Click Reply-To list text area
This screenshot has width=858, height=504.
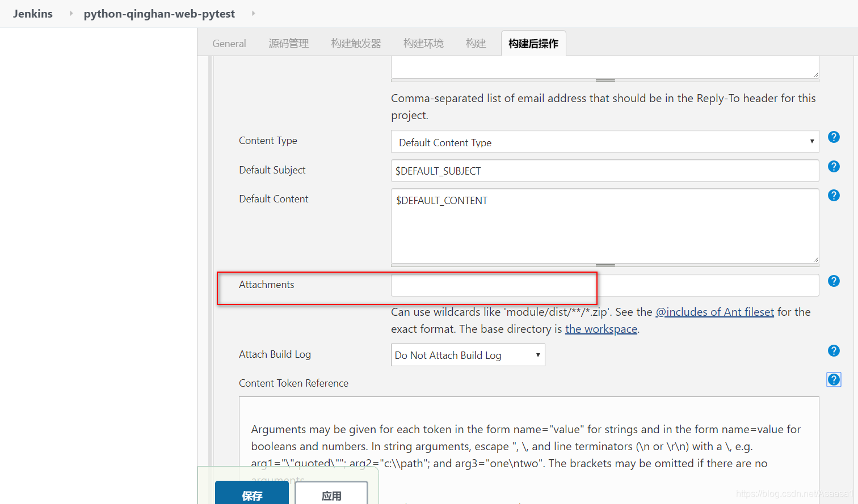click(605, 67)
